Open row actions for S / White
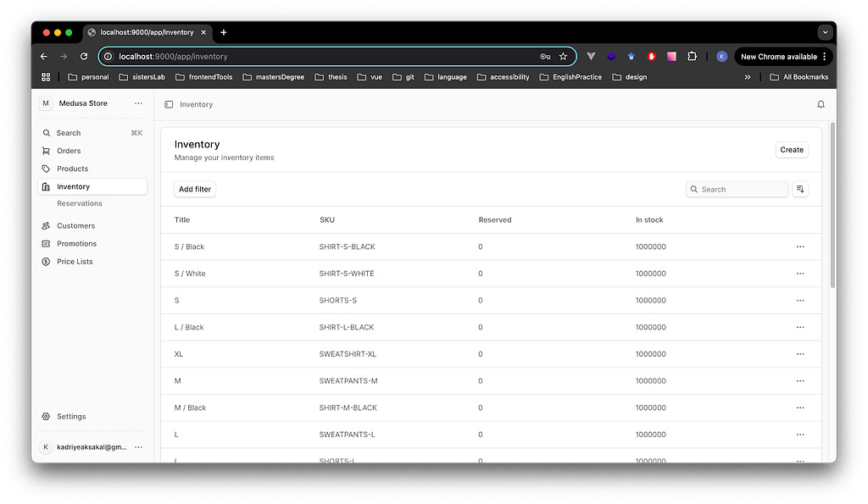 800,274
